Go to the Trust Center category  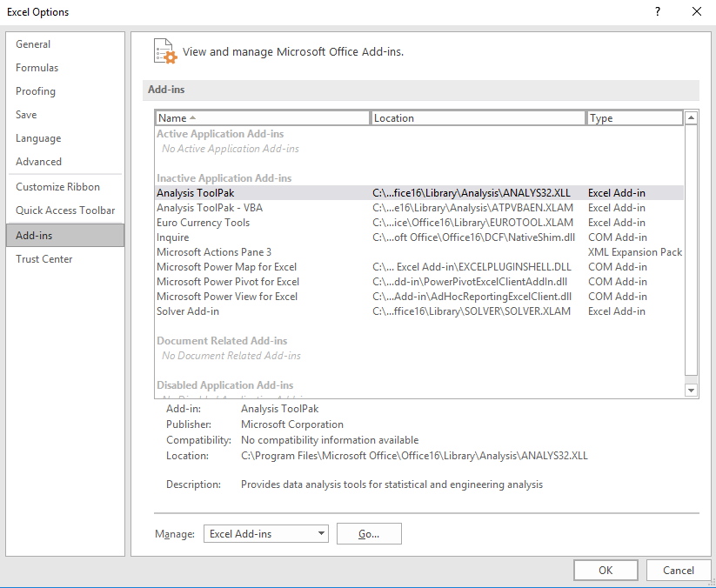[x=44, y=259]
